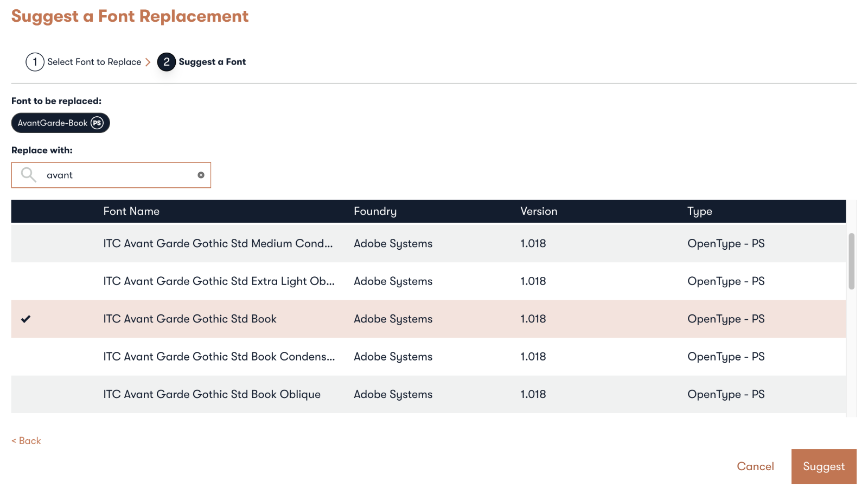Click Adobe Systems in Book Condens row
This screenshot has height=493, width=868.
tap(393, 357)
